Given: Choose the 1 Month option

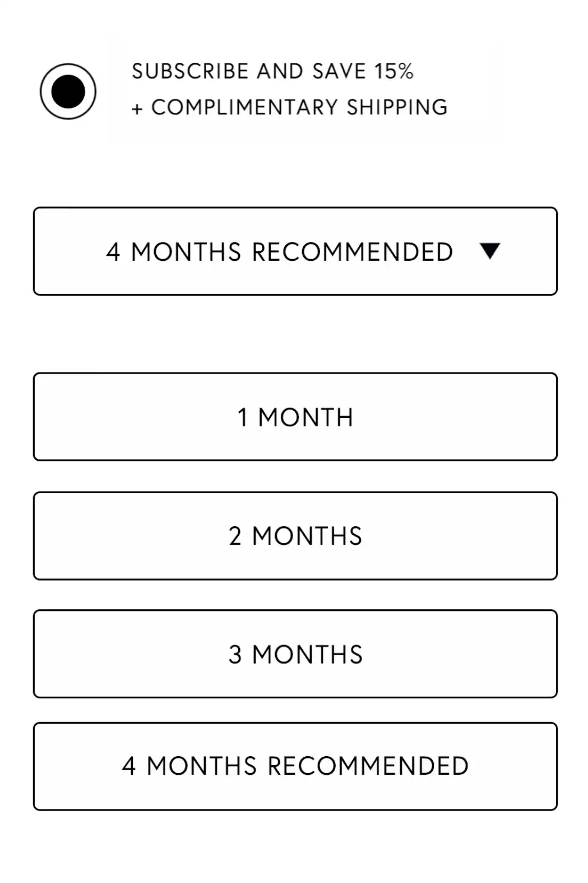Looking at the screenshot, I should tap(295, 417).
